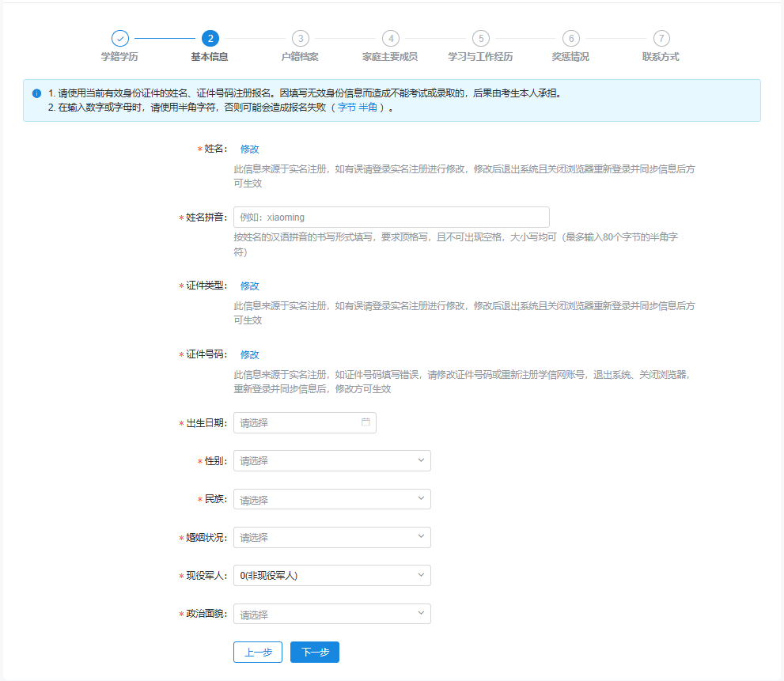Expand the 性别 dropdown
Screen dimensions: 784x681
pos(332,460)
